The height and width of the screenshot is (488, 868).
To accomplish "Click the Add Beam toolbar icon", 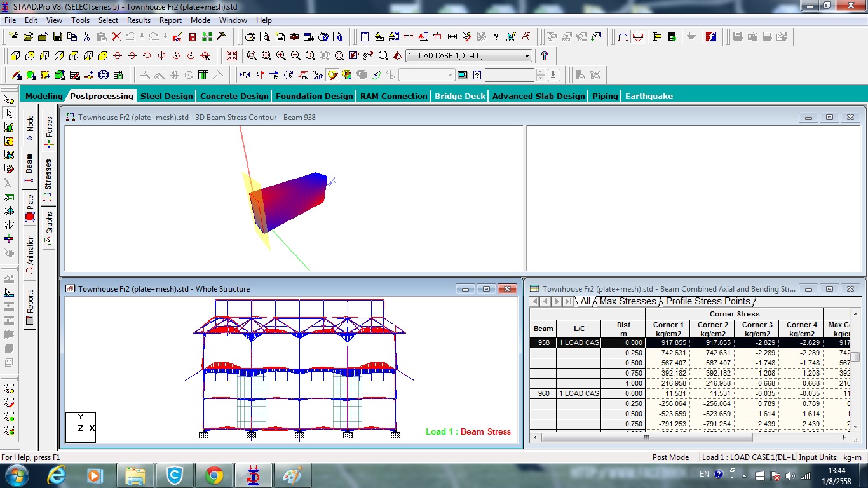I will [x=16, y=75].
